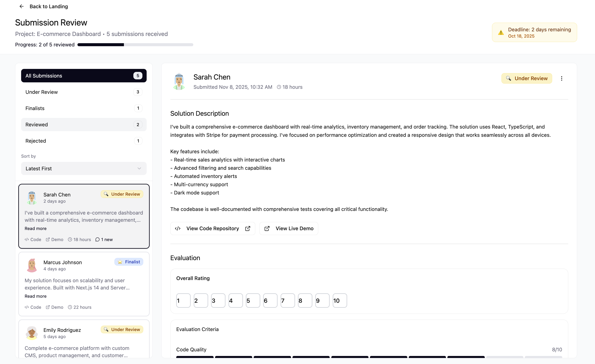Select rating 8 for Overall Rating
595x364 pixels.
[305, 300]
